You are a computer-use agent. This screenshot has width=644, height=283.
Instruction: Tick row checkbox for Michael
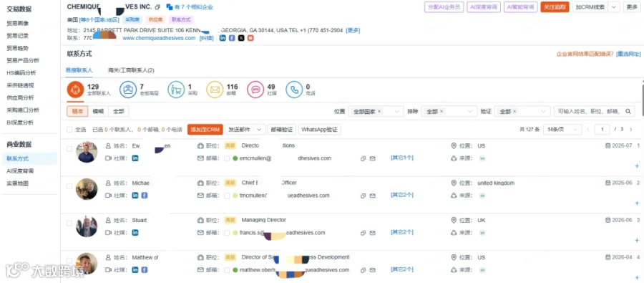tap(69, 186)
